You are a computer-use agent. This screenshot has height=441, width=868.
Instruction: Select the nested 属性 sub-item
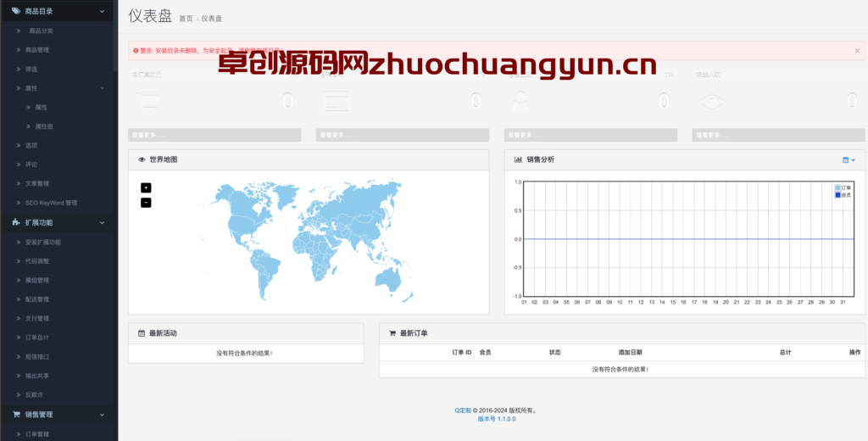tap(41, 108)
